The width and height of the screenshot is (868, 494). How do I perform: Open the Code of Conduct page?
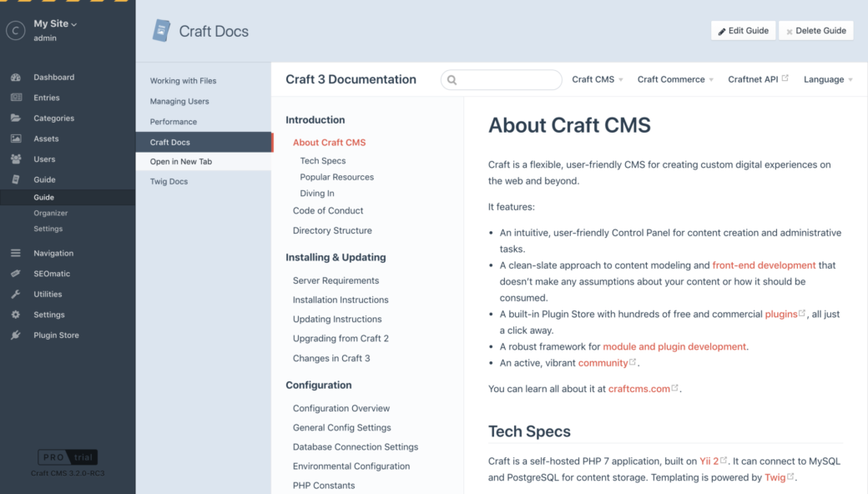328,211
